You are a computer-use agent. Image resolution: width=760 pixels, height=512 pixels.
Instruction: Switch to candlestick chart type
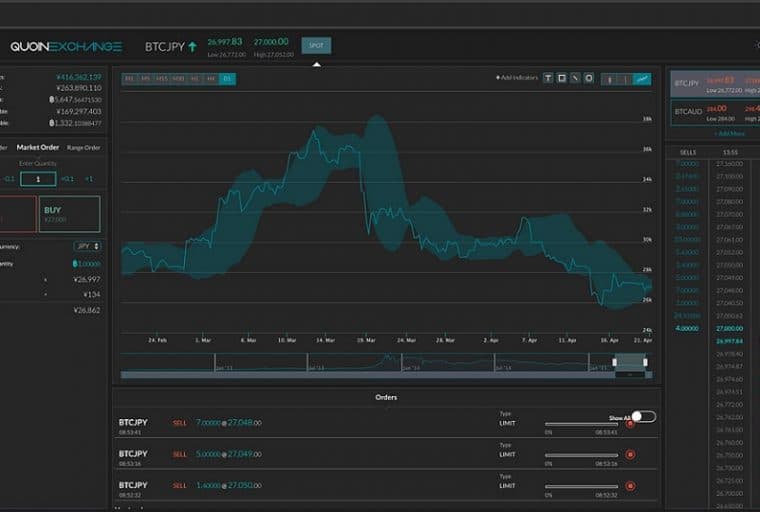609,79
